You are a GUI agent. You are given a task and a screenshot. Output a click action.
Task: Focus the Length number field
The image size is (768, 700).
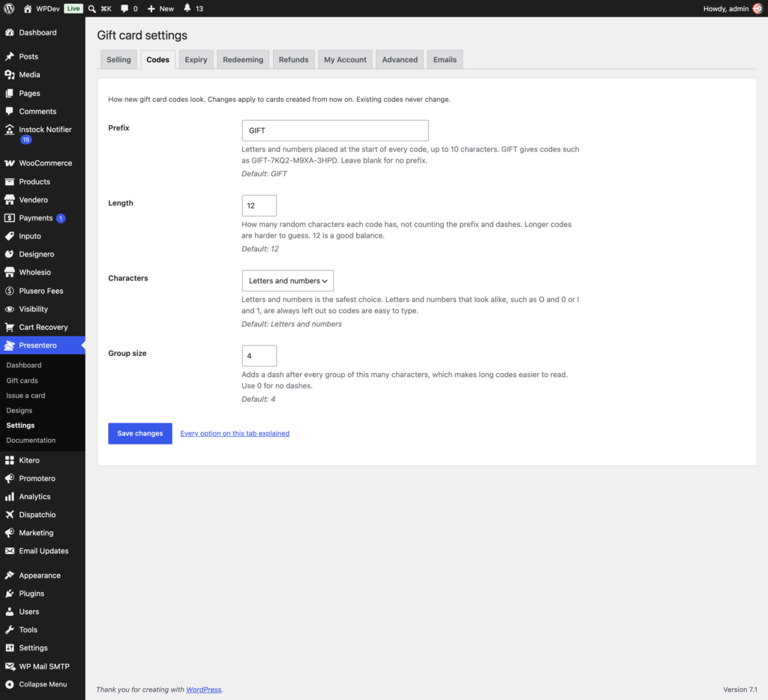click(x=259, y=205)
